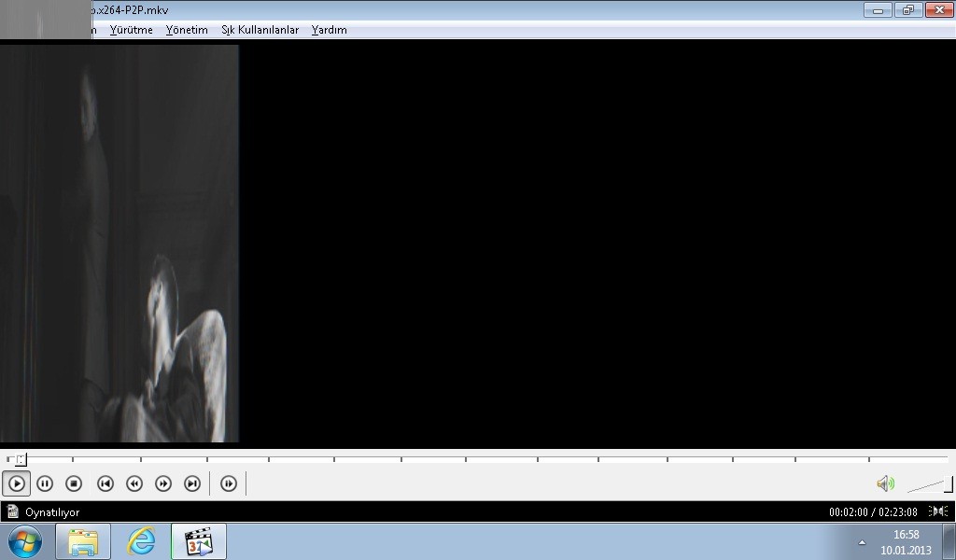Screen dimensions: 956x560
Task: Open Windows Explorer from the taskbar
Action: tap(83, 541)
